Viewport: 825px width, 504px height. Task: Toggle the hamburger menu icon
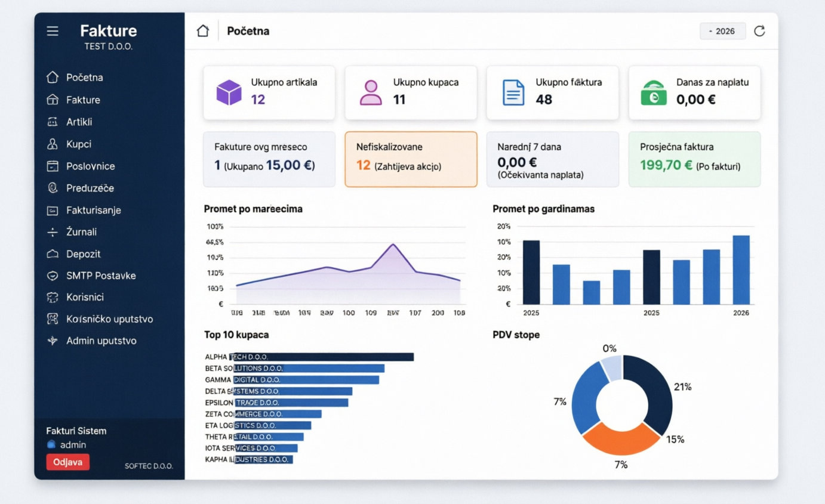tap(53, 31)
